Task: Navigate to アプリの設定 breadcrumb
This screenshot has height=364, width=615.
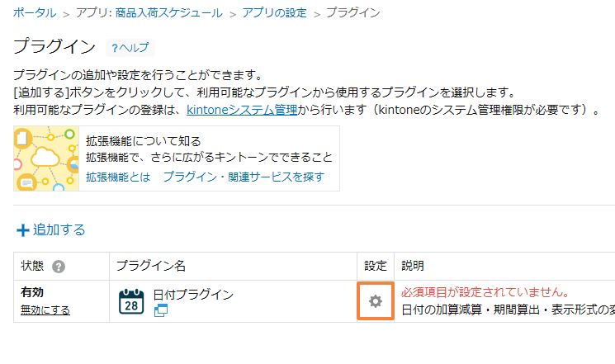Action: point(274,13)
